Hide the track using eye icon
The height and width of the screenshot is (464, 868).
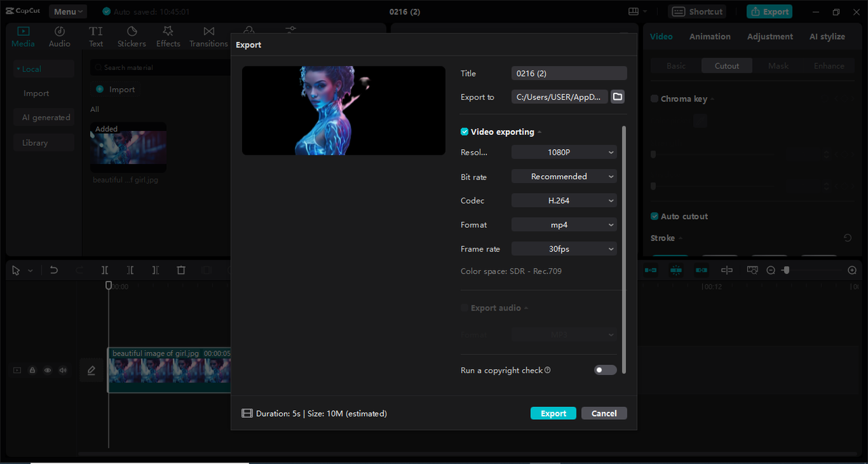coord(47,370)
